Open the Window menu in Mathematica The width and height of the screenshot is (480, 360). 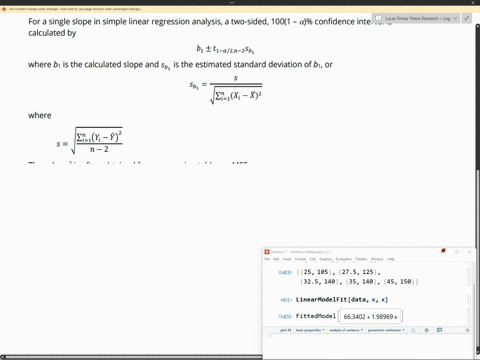(377, 259)
